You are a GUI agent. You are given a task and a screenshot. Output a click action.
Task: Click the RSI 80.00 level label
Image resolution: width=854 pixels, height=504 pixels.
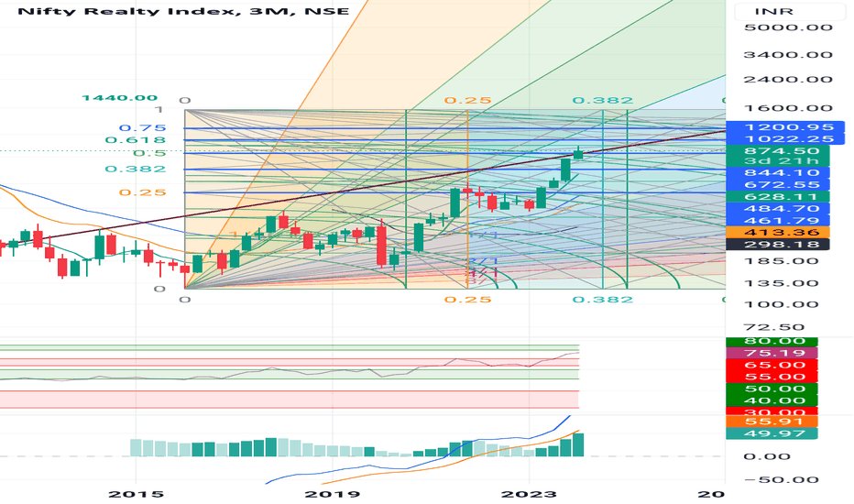click(772, 342)
